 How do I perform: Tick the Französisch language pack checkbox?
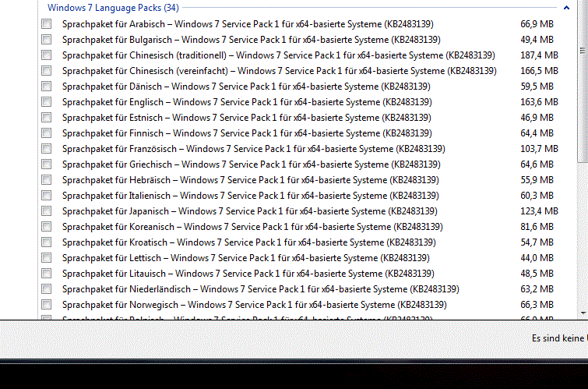47,149
